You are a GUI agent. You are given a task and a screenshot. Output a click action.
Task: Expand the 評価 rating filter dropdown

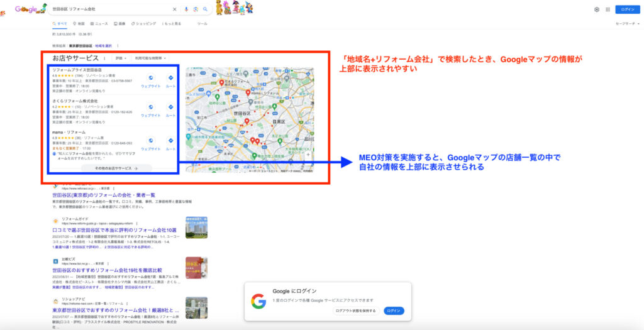[x=120, y=58]
